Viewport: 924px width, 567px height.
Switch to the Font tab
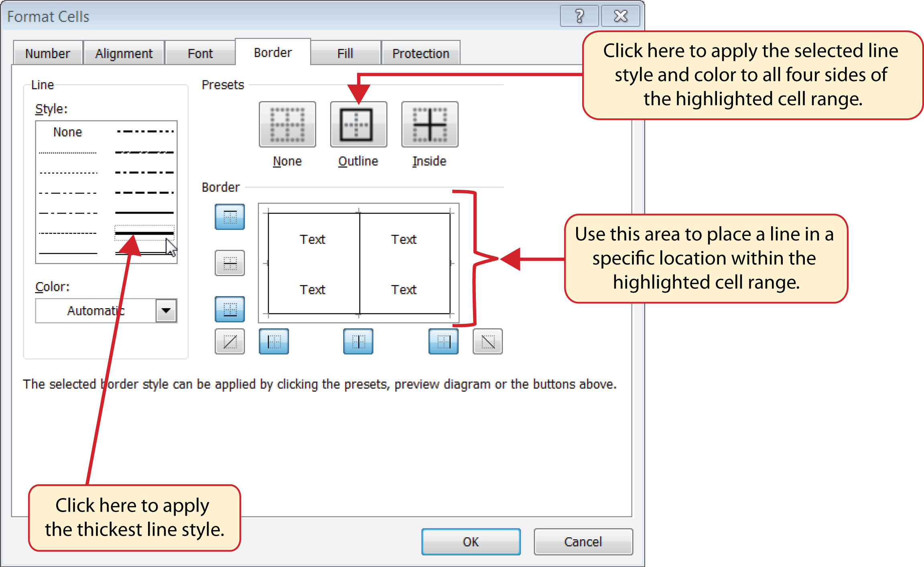(200, 53)
